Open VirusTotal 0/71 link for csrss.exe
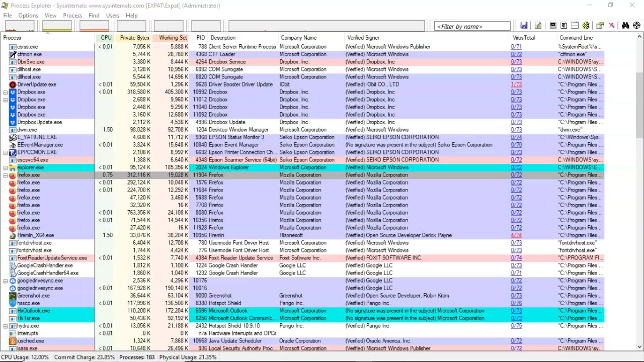 point(516,47)
